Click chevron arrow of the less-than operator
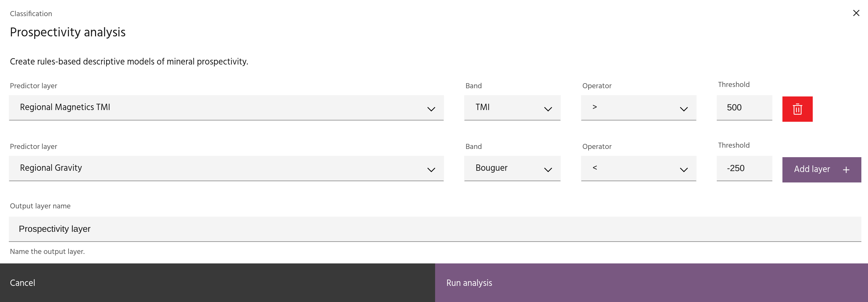Image resolution: width=868 pixels, height=302 pixels. [683, 170]
